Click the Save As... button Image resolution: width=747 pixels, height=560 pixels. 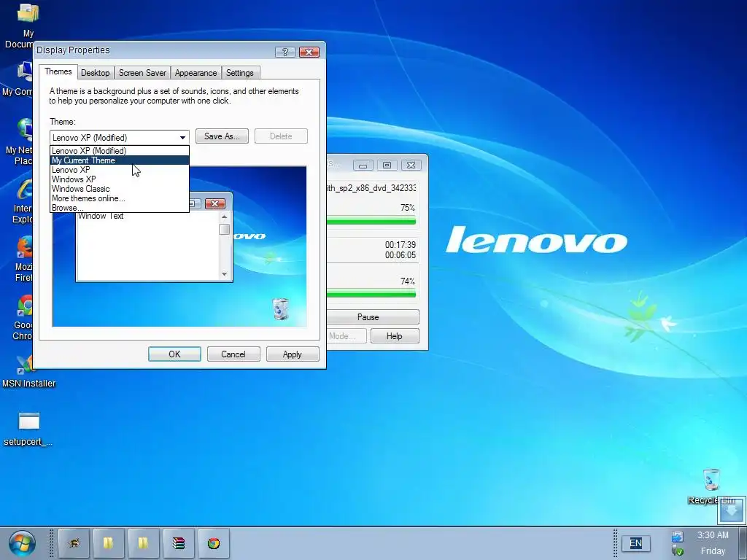(x=222, y=136)
